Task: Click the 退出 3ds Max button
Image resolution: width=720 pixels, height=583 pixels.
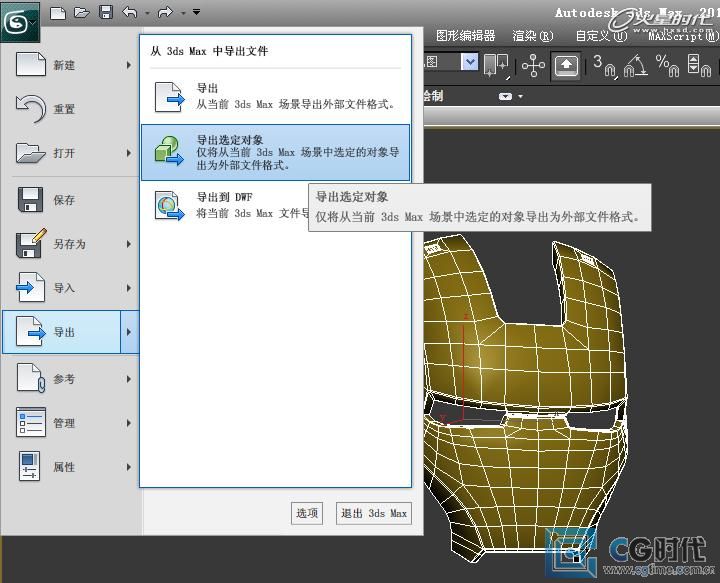Action: point(374,513)
